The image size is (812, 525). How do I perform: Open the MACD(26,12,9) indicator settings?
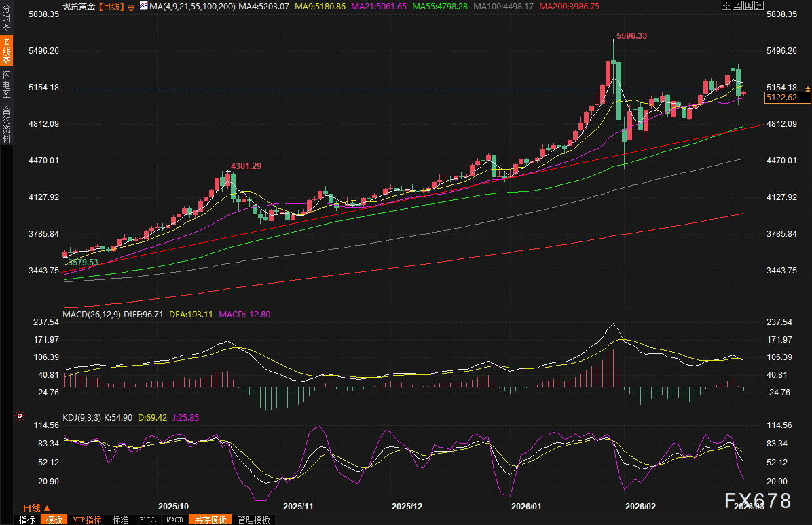[x=91, y=314]
